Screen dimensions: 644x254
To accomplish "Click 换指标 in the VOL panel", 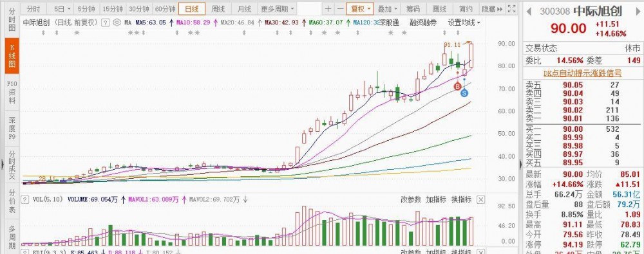I will (x=461, y=199).
